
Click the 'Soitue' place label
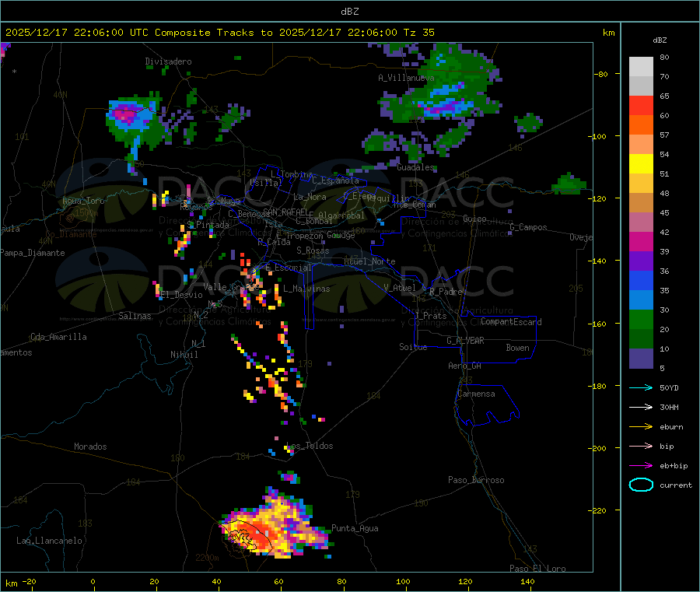413,347
